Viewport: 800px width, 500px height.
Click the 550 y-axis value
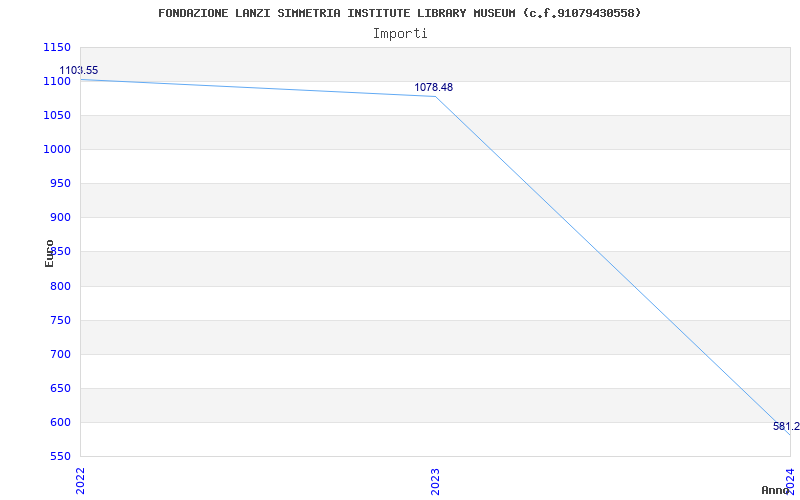click(x=60, y=456)
